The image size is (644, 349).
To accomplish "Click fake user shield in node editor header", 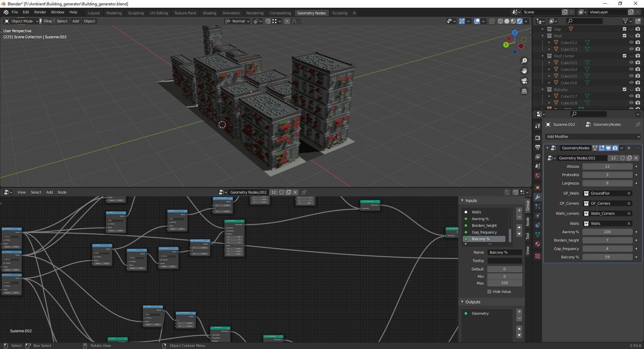I will coord(282,192).
